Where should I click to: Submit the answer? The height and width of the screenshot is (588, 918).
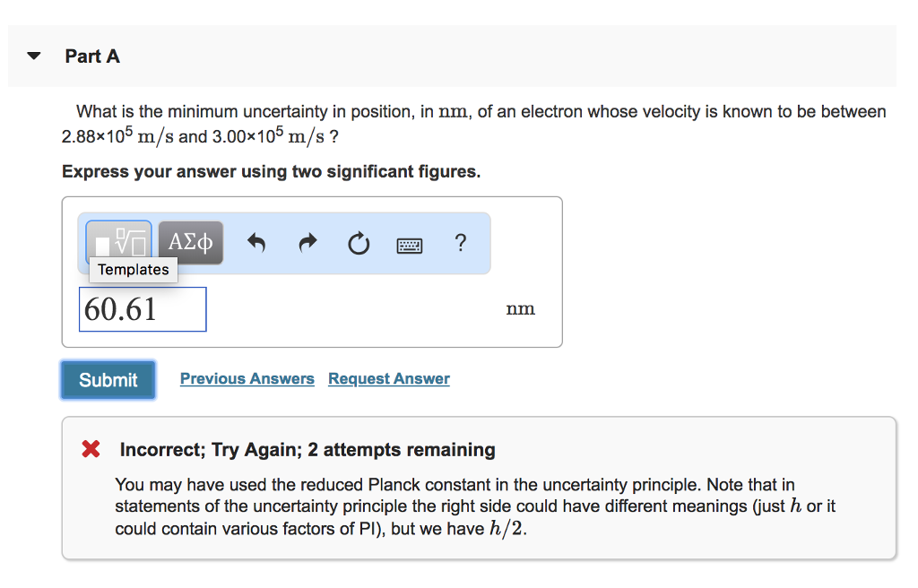(108, 379)
